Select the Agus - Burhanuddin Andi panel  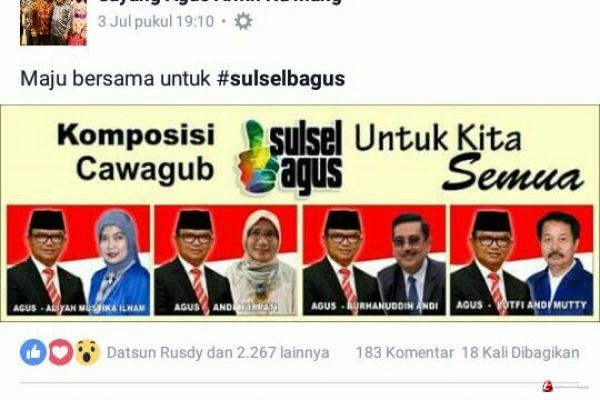374,260
